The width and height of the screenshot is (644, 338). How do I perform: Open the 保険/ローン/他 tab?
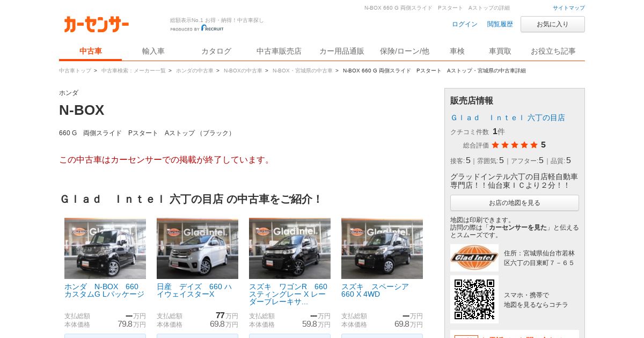(405, 52)
